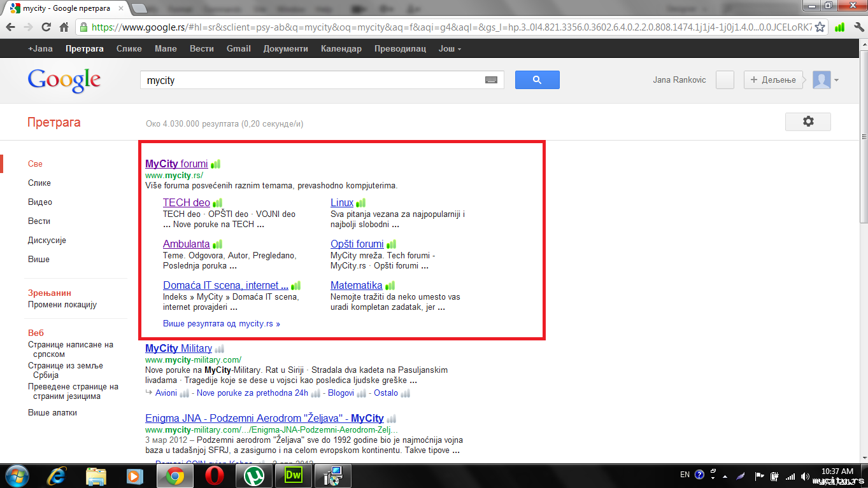Screen dimensions: 868x488
Task: Click the rating icon beside Linux
Action: coord(361,203)
